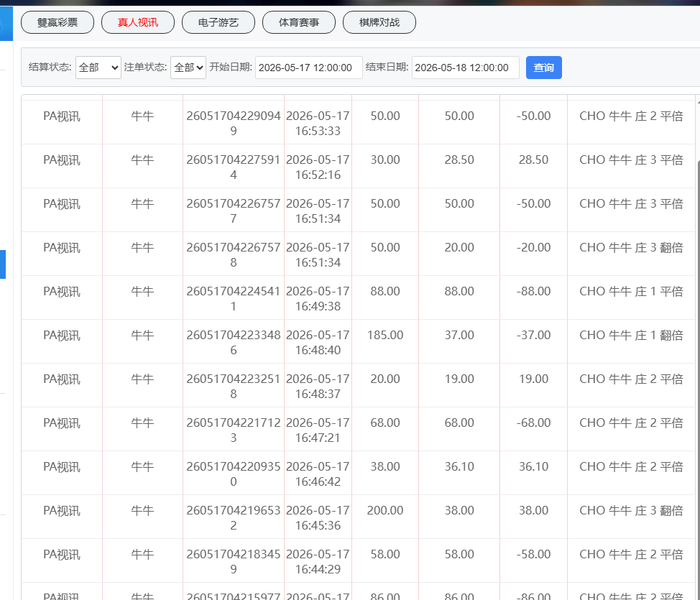Image resolution: width=700 pixels, height=600 pixels.
Task: Expand the 注单状态 dropdown
Action: coord(188,68)
